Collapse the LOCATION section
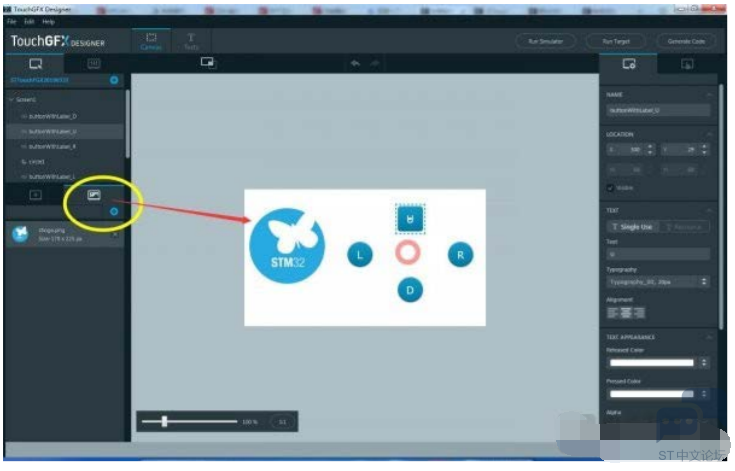This screenshot has width=735, height=471. coord(709,135)
